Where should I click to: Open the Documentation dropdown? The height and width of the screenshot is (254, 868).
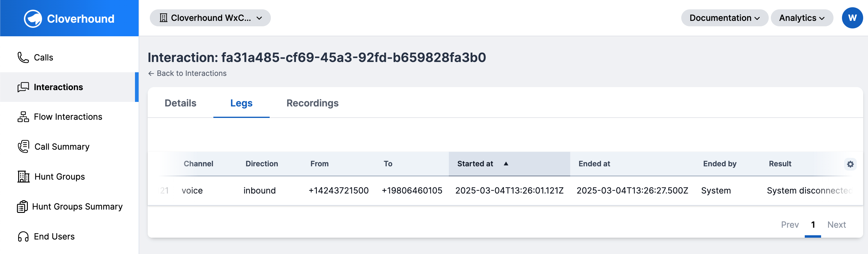pyautogui.click(x=725, y=18)
